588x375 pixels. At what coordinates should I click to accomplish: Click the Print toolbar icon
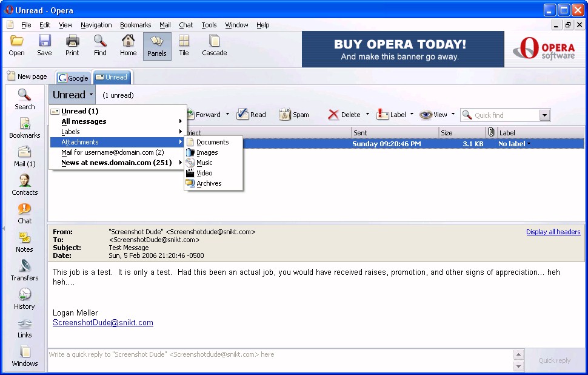(x=72, y=46)
